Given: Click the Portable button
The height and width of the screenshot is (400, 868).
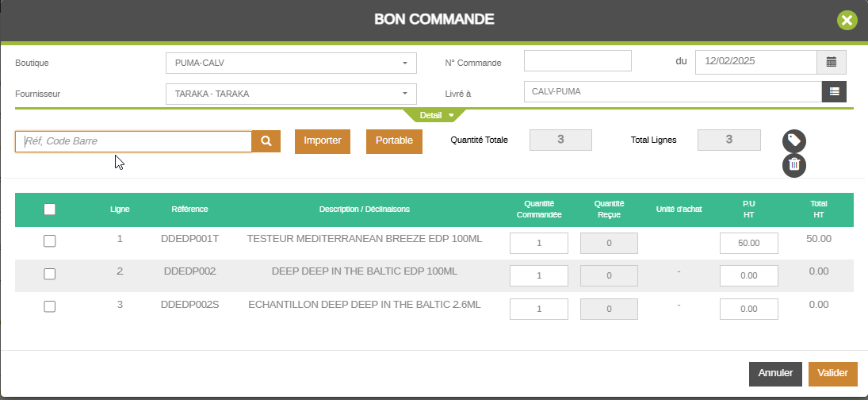Looking at the screenshot, I should click(394, 141).
